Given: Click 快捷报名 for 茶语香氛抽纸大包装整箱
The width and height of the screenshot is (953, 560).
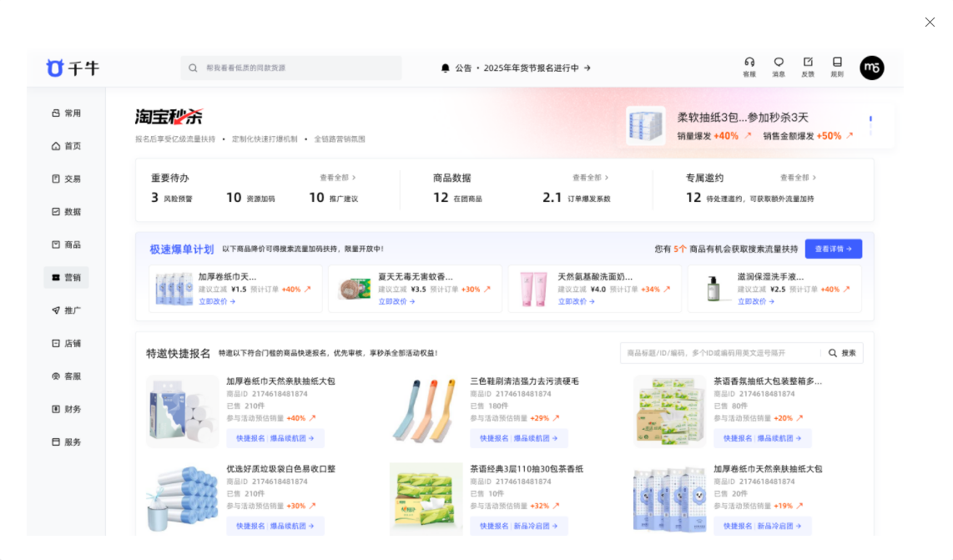Looking at the screenshot, I should pos(737,438).
